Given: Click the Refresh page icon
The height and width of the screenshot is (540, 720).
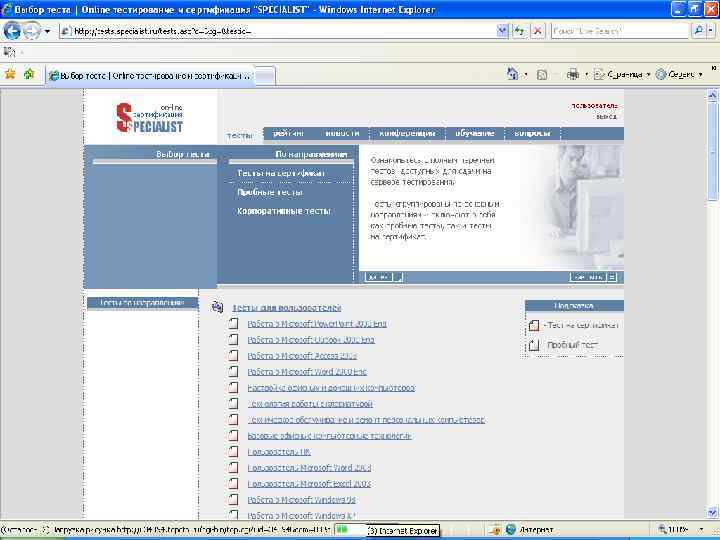Looking at the screenshot, I should pos(519,31).
